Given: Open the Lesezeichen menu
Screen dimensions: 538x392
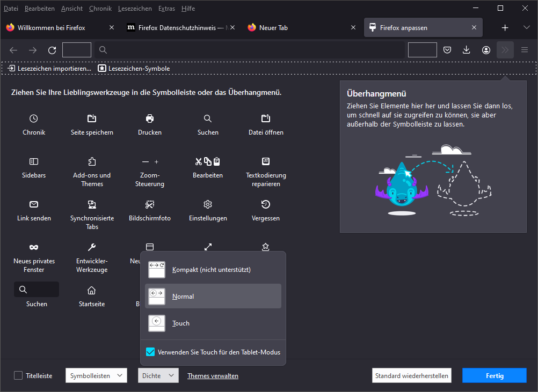Looking at the screenshot, I should [136, 9].
